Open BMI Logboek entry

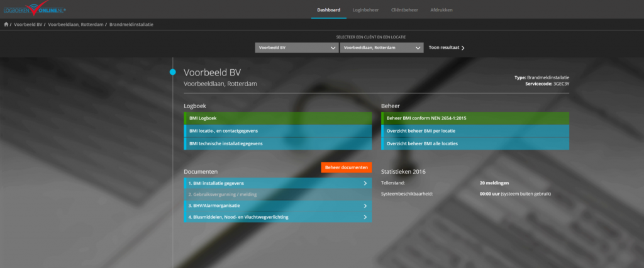(277, 118)
